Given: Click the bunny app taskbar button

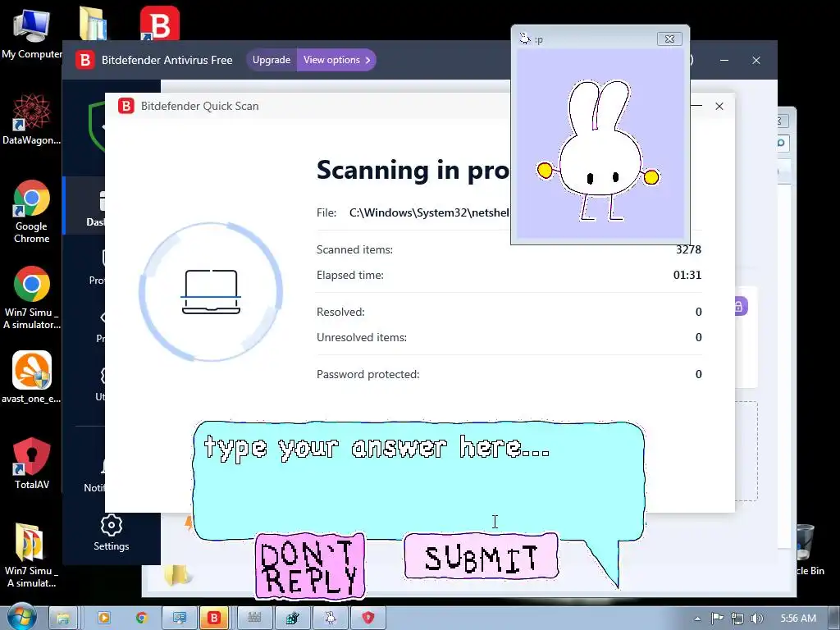Looking at the screenshot, I should tap(331, 619).
